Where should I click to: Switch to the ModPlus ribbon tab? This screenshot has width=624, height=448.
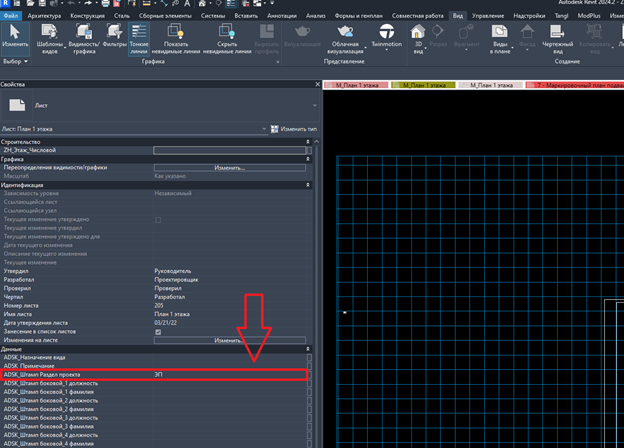(589, 16)
